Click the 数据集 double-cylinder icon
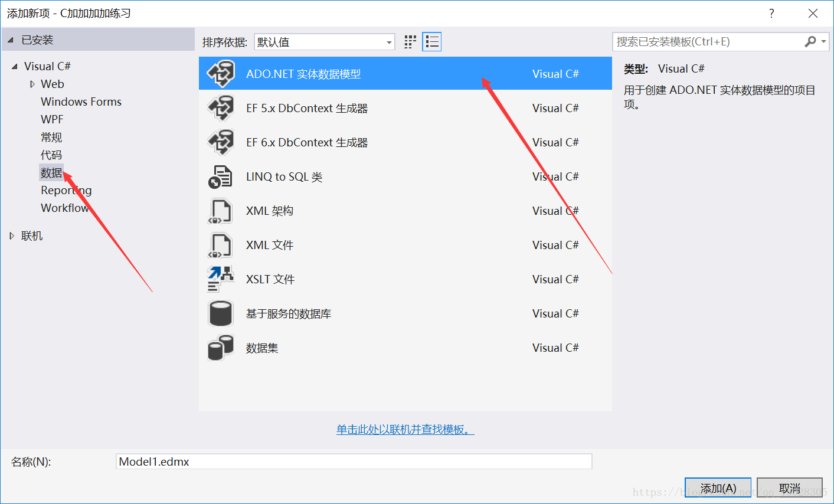Screen dimensions: 834x504 [221, 348]
